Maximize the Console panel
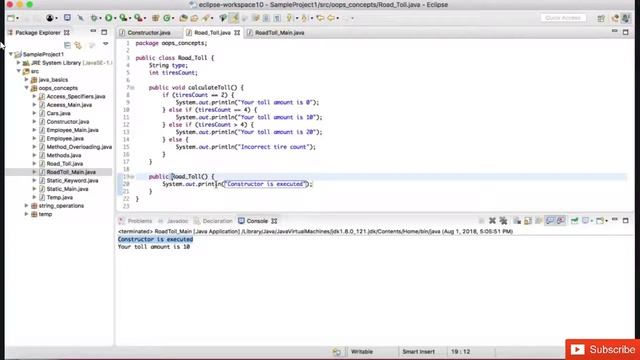Viewport: 640px width, 360px height. [626, 220]
